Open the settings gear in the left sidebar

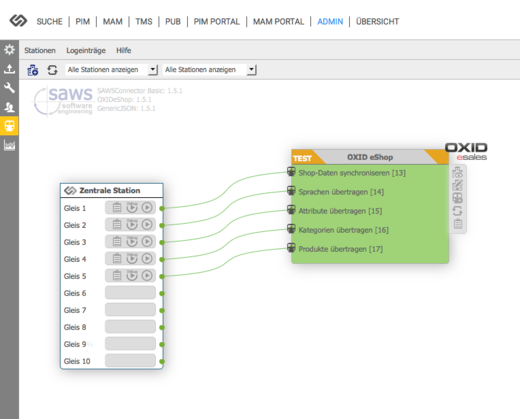pos(9,50)
